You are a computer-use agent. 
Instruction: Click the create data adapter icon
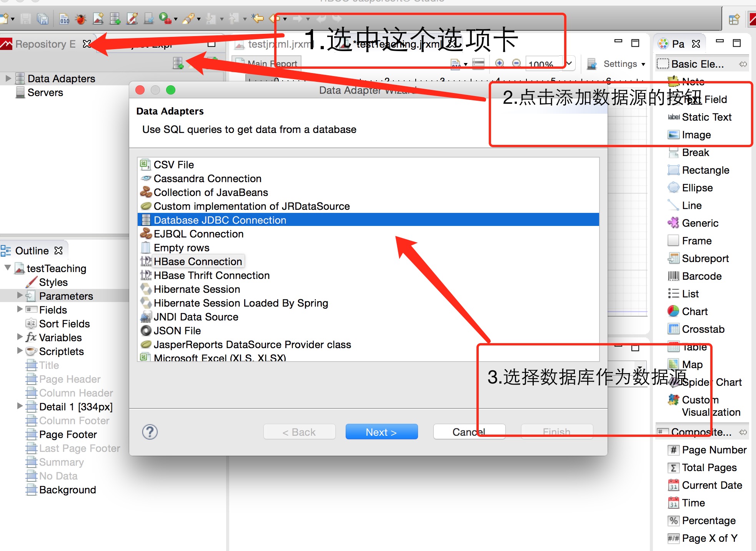pyautogui.click(x=178, y=63)
